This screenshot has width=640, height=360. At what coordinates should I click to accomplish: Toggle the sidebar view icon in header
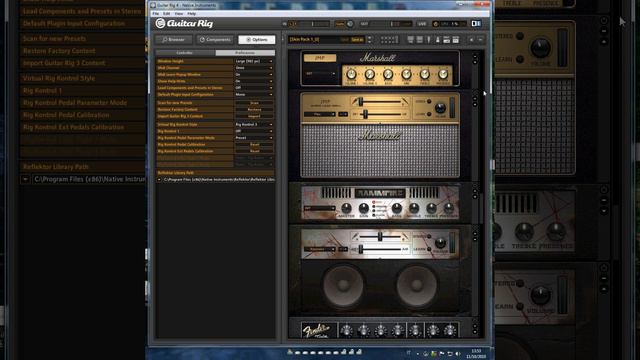point(476,24)
